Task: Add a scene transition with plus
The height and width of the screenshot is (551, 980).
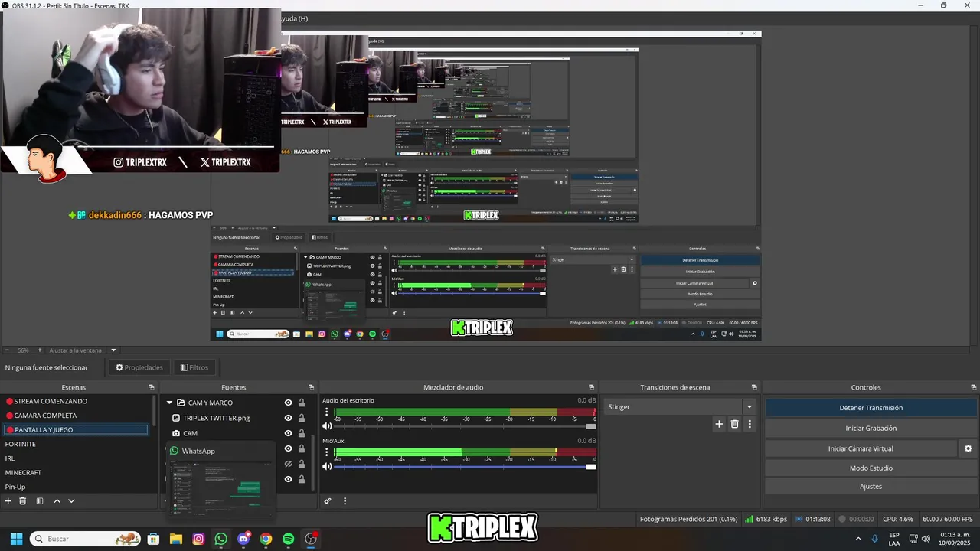Action: tap(719, 424)
